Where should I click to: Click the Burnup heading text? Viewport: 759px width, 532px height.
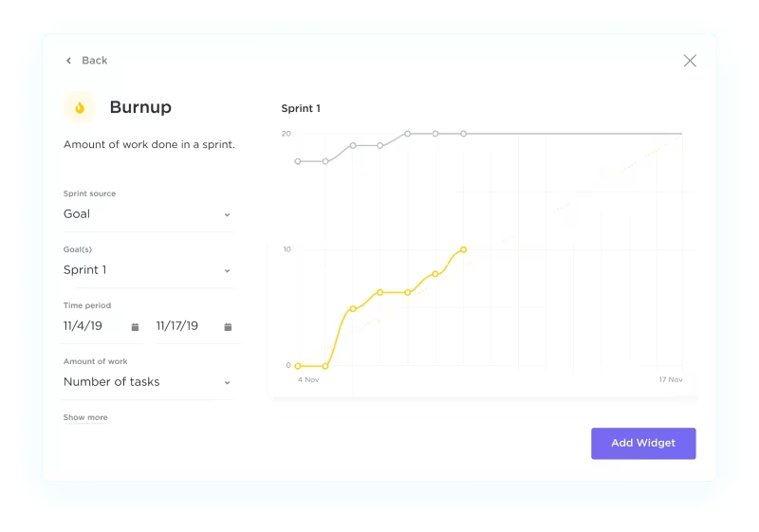140,107
